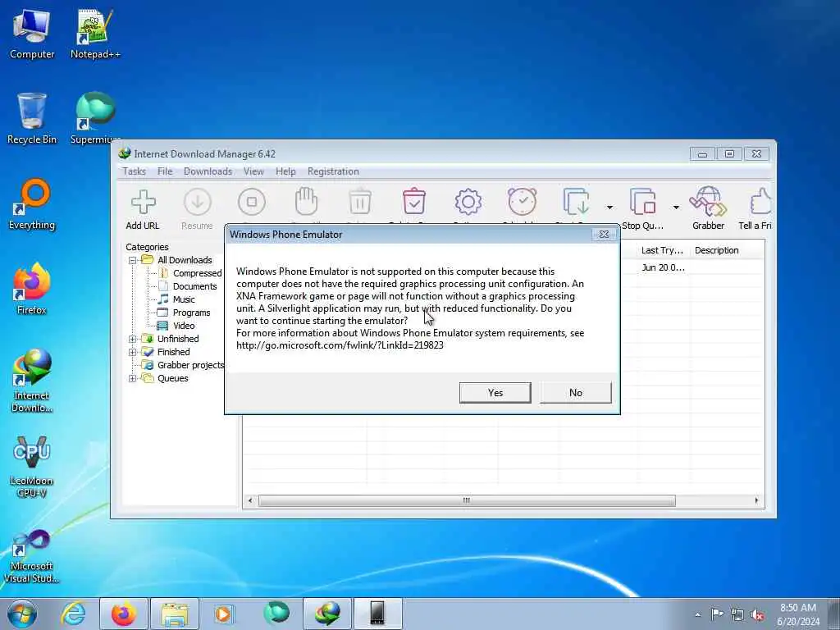The height and width of the screenshot is (630, 840).
Task: Open the Help menu
Action: pyautogui.click(x=285, y=171)
